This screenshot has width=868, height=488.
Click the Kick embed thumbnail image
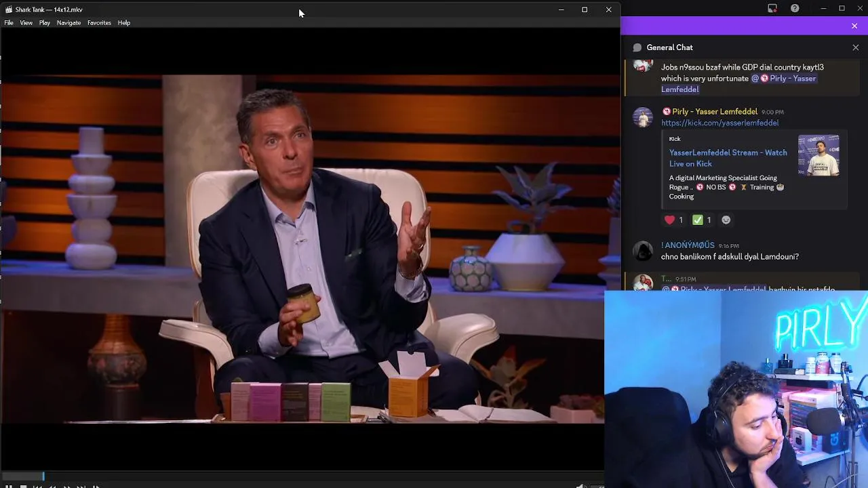(x=818, y=155)
